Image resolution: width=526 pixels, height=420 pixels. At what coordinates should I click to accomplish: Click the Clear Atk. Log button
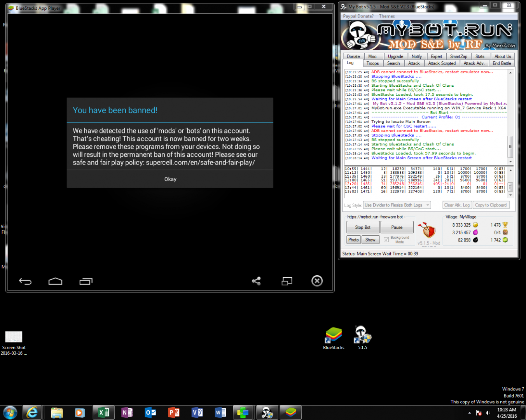[457, 205]
